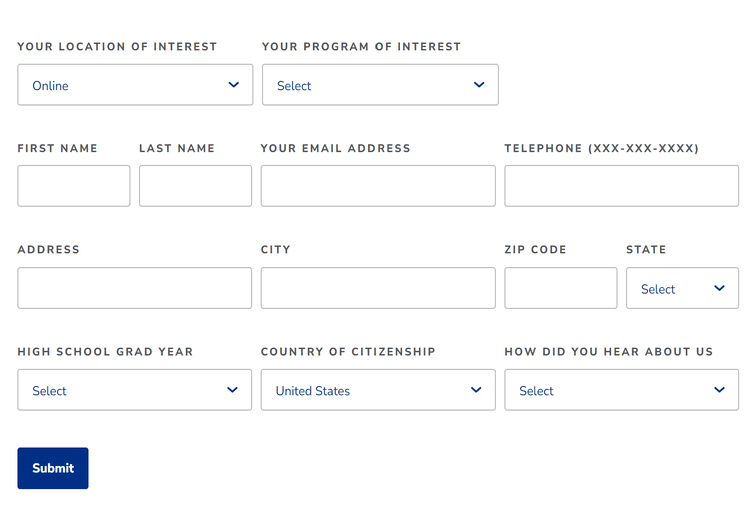Focus the City input field
The width and height of the screenshot is (750, 515).
[378, 288]
